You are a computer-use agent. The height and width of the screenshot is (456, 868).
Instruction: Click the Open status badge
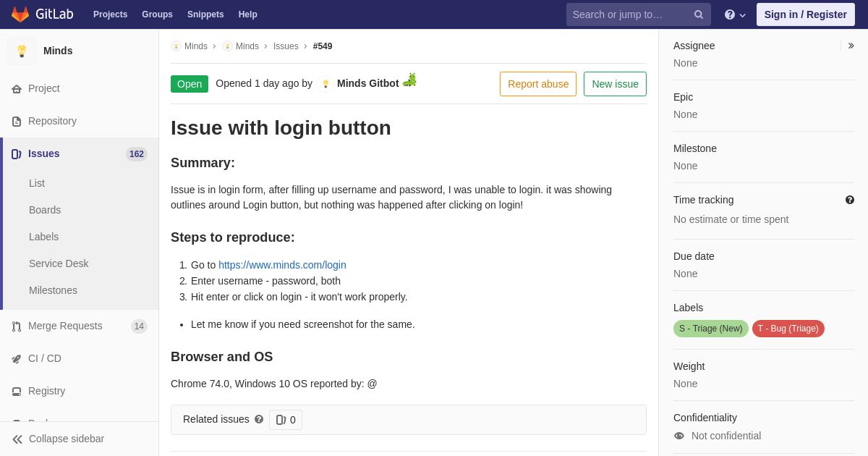point(190,84)
